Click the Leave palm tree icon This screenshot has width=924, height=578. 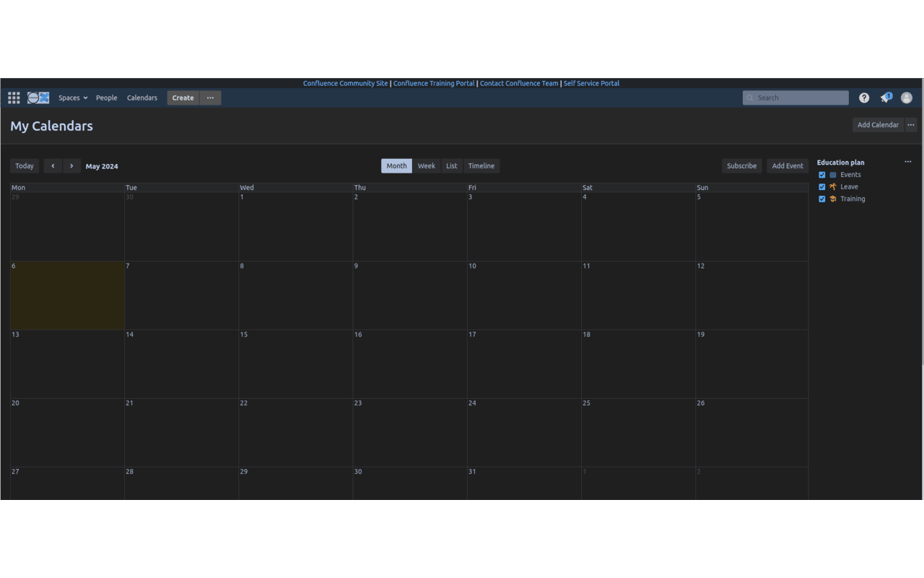tap(833, 186)
